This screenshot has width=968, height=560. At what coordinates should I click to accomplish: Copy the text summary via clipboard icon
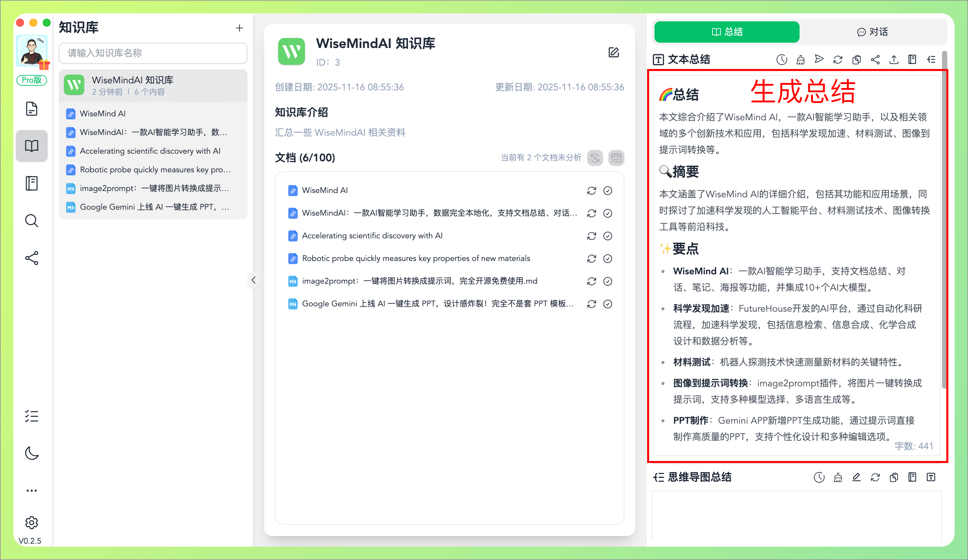(x=856, y=59)
